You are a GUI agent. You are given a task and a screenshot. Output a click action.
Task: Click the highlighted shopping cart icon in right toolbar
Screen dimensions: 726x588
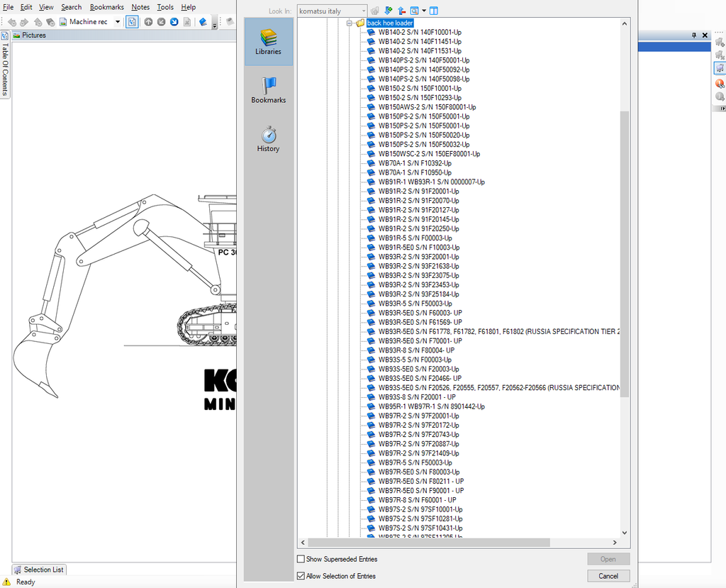[720, 68]
